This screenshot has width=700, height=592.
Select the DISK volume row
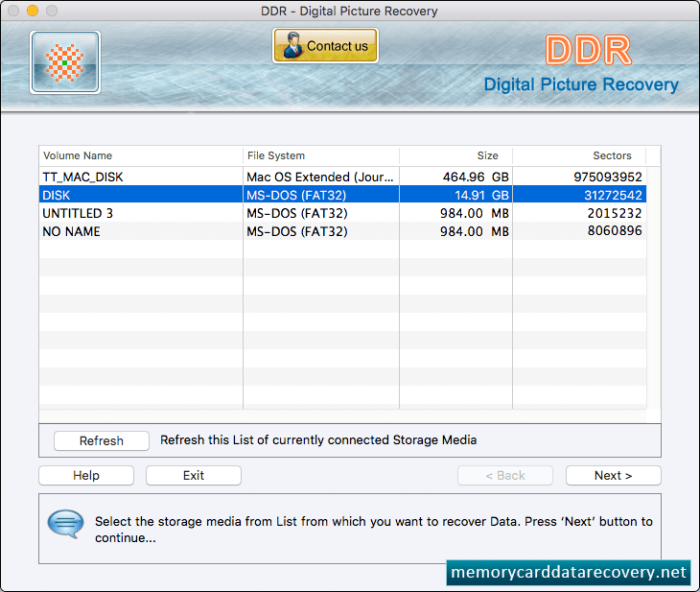click(x=342, y=195)
